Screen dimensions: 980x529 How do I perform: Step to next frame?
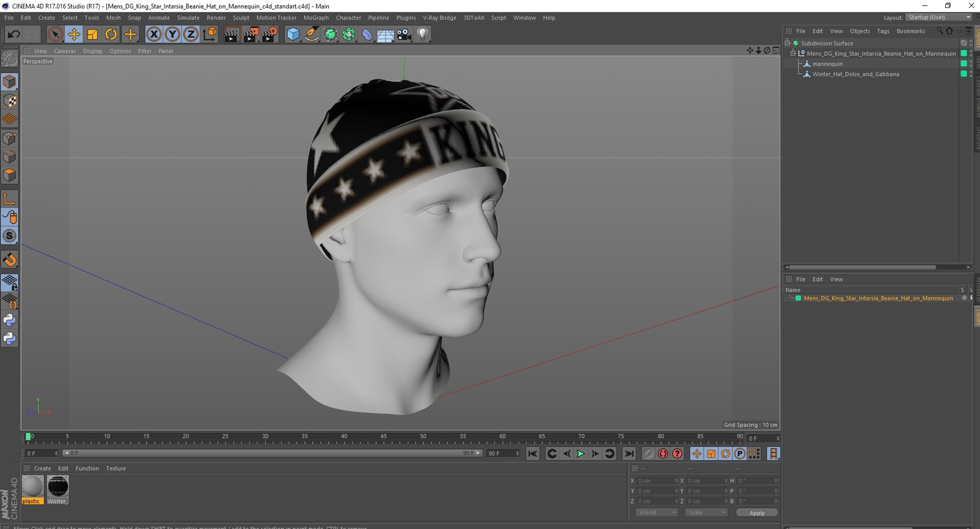coord(595,453)
